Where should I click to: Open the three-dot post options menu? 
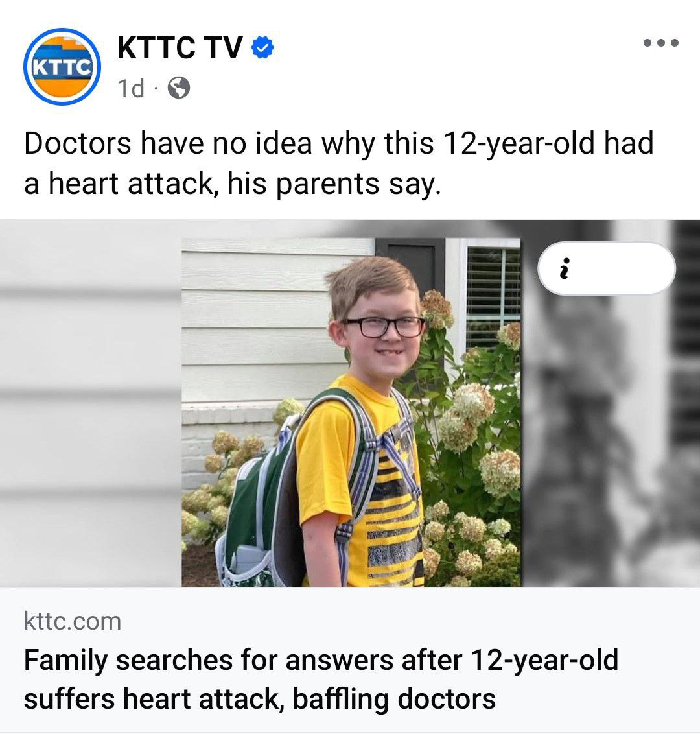[660, 43]
